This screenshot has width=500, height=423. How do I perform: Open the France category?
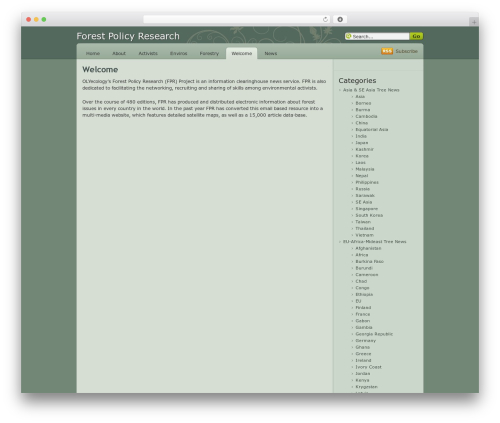pyautogui.click(x=363, y=314)
